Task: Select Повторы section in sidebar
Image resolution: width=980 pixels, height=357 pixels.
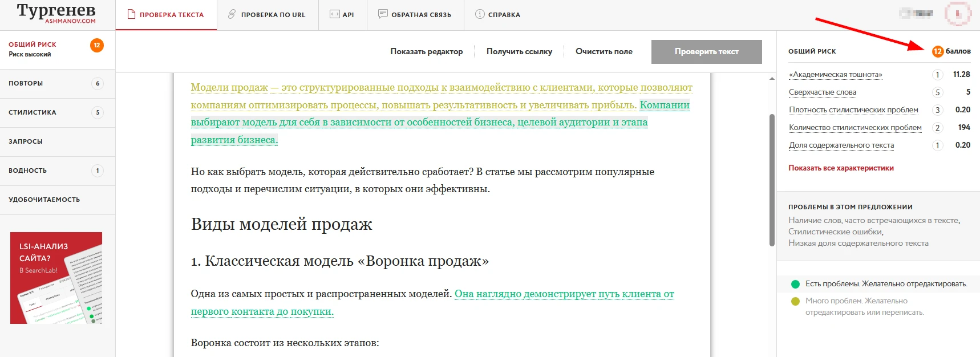Action: [x=58, y=83]
